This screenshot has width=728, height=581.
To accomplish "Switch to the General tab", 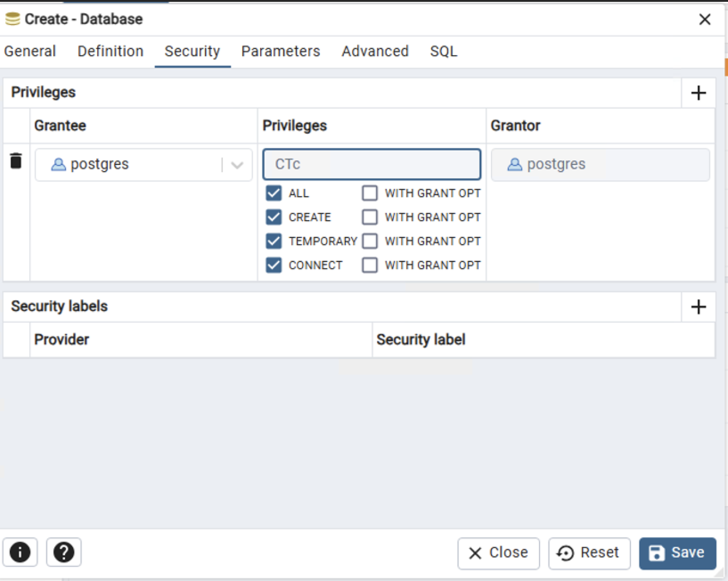I will click(x=29, y=51).
